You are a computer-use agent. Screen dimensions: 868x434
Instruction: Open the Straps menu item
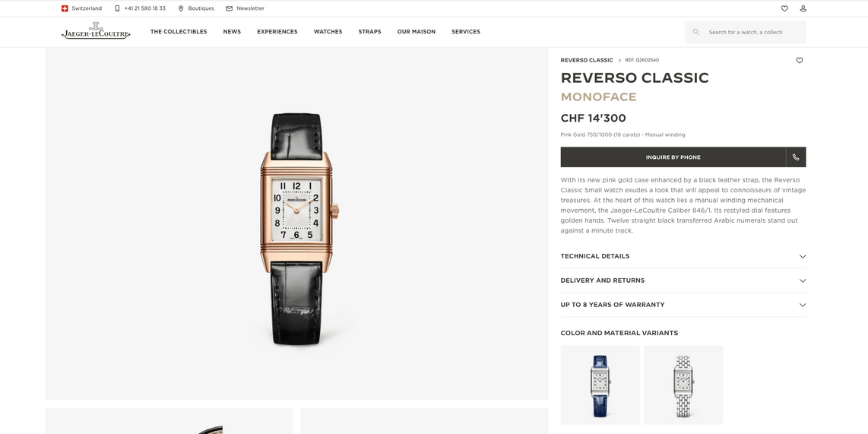click(x=369, y=32)
